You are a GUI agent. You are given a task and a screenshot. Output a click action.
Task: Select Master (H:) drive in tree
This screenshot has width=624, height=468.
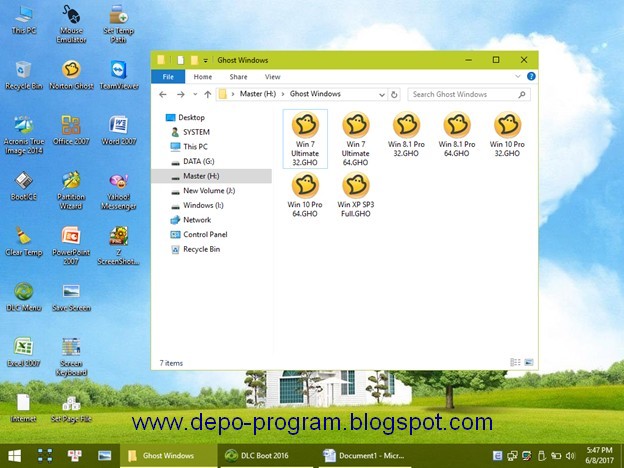[x=211, y=176]
